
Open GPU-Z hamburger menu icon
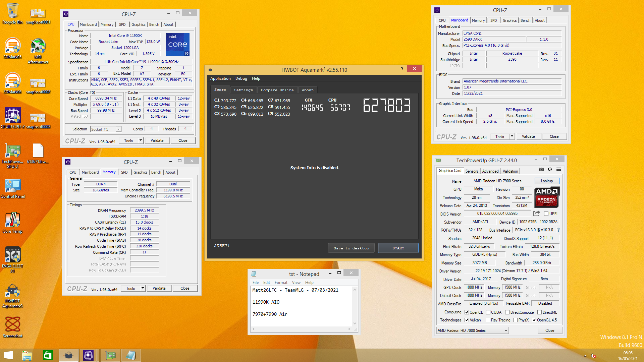pyautogui.click(x=558, y=169)
